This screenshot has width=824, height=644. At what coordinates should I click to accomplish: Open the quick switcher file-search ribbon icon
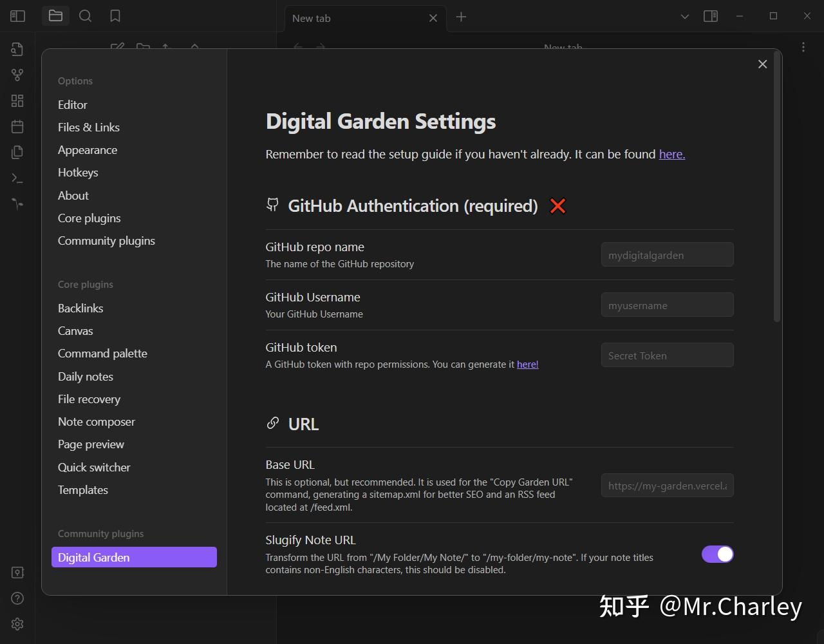(17, 48)
